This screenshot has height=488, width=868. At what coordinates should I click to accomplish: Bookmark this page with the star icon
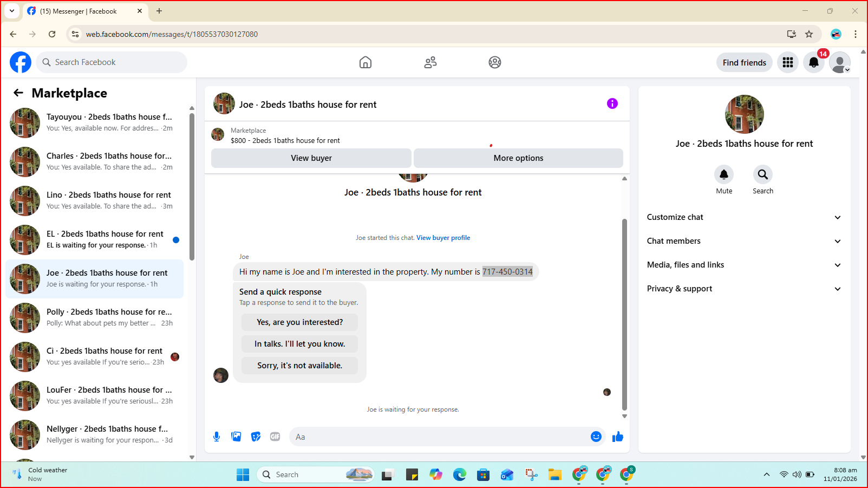coord(809,34)
